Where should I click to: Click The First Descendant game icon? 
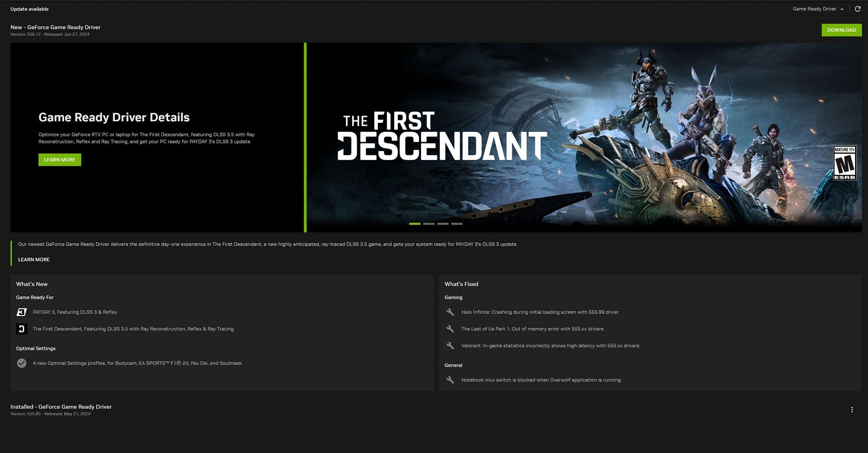(22, 329)
